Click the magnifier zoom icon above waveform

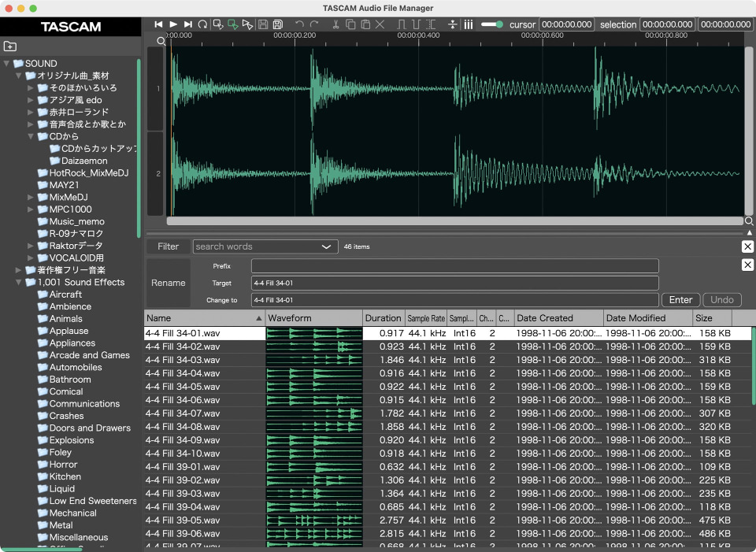(x=161, y=41)
